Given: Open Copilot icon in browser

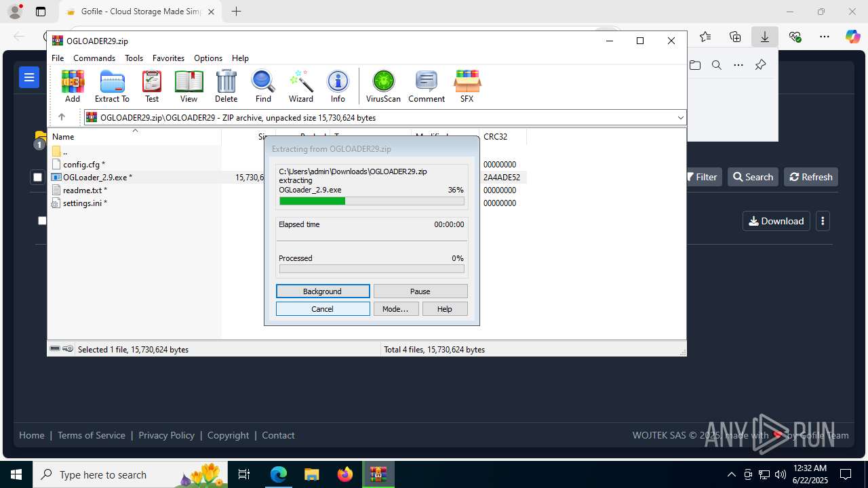Looking at the screenshot, I should (852, 37).
